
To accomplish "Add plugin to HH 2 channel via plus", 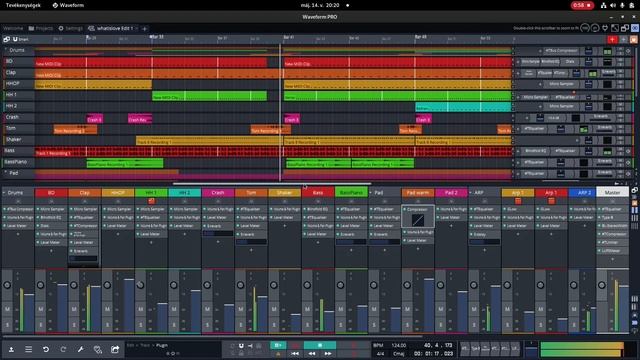I will coord(184,234).
